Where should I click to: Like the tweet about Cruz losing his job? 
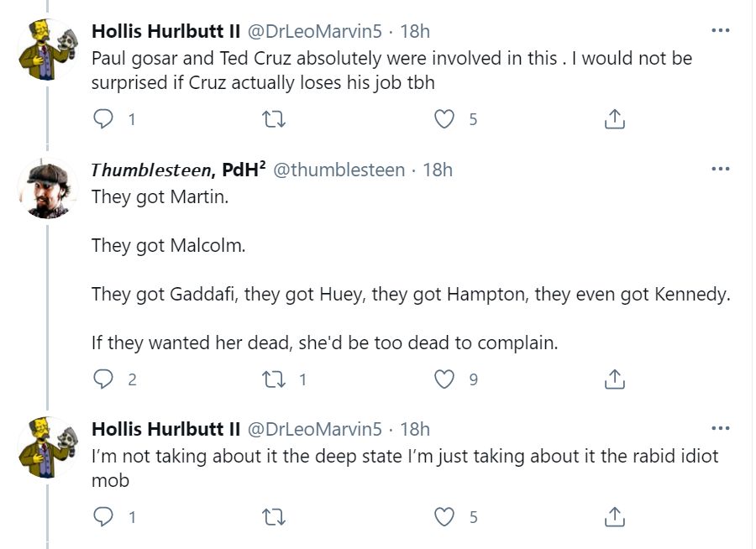(x=444, y=119)
